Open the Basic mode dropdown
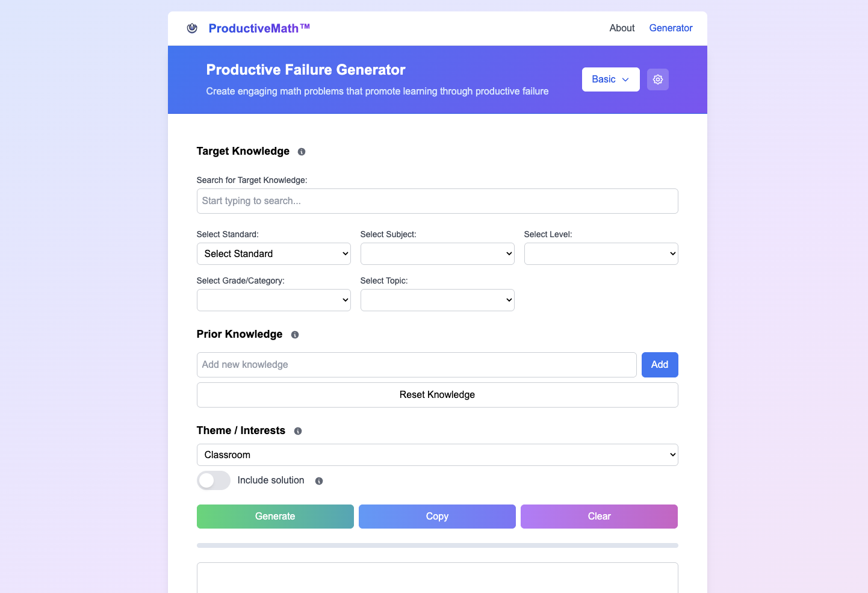 point(610,79)
